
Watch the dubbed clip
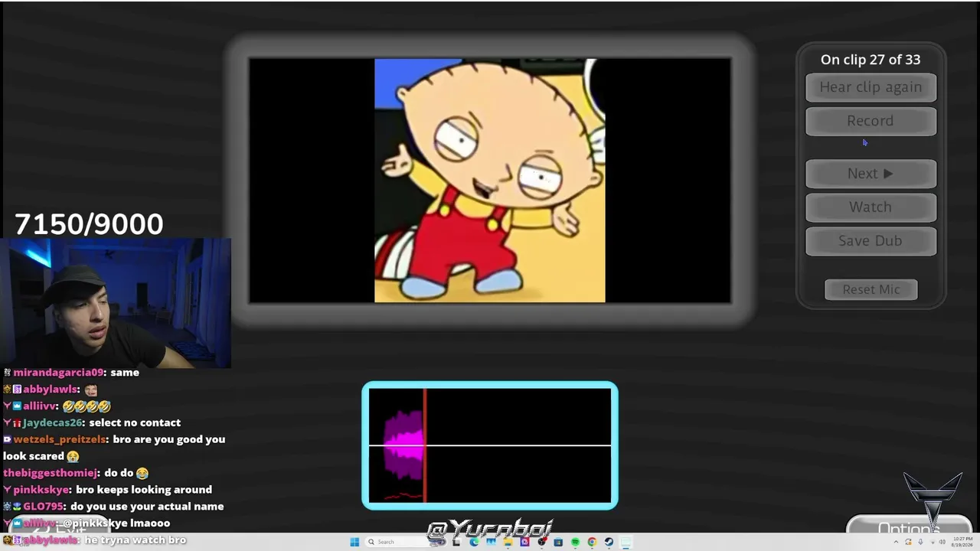(871, 207)
